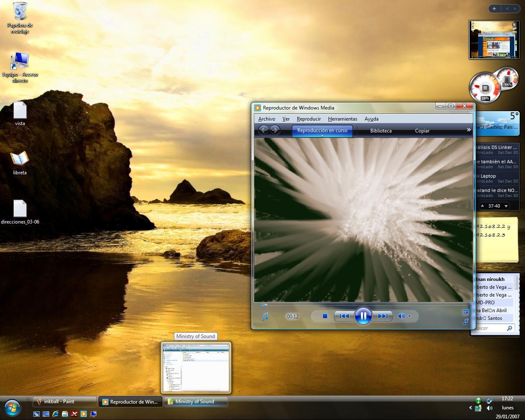
Task: Switch to inkball - Paint taskbar button
Action: 65,402
